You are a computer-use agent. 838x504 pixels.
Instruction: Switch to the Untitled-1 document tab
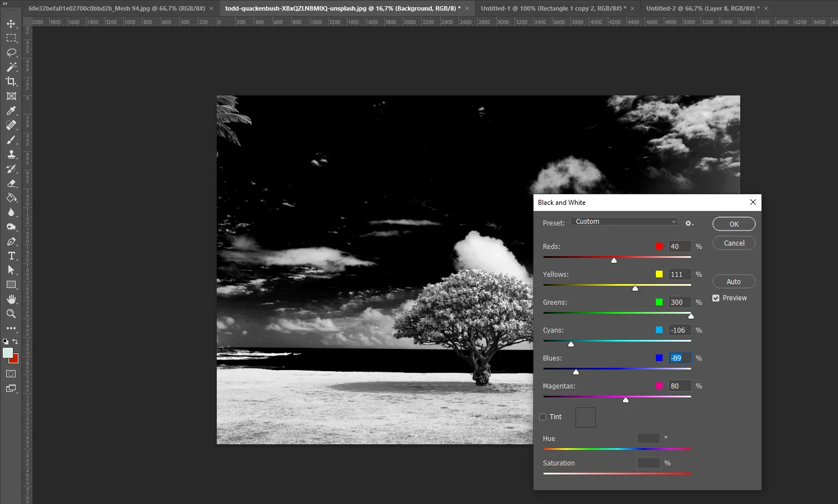[553, 8]
